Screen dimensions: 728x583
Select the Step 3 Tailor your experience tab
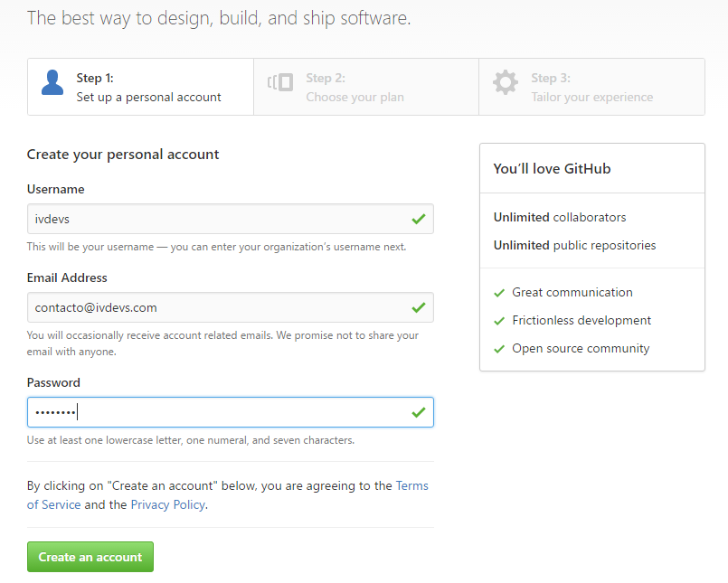(592, 87)
